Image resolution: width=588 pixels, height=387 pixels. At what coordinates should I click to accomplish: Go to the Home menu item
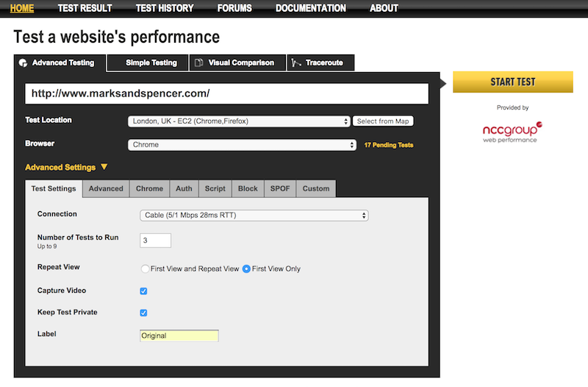click(22, 8)
